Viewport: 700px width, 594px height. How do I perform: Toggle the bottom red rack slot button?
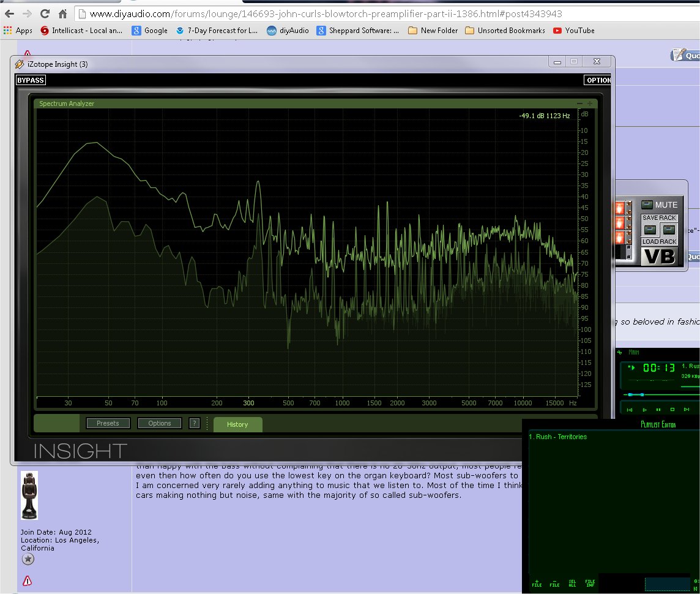click(620, 237)
